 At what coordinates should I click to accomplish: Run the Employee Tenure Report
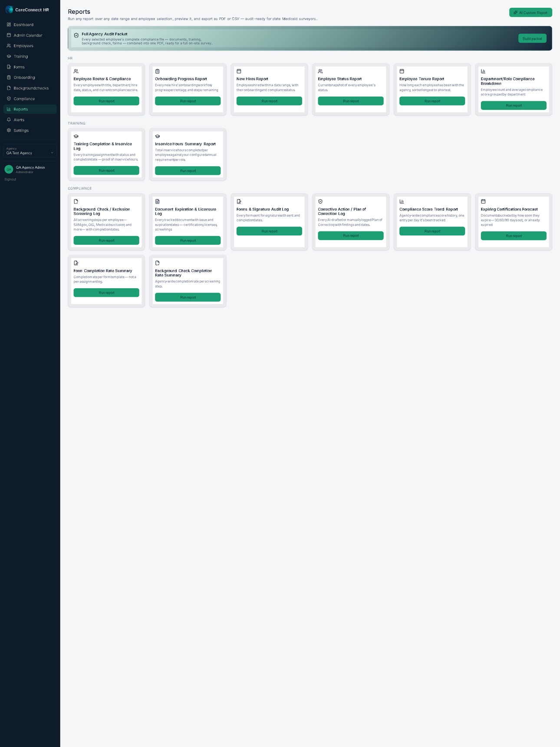point(432,101)
